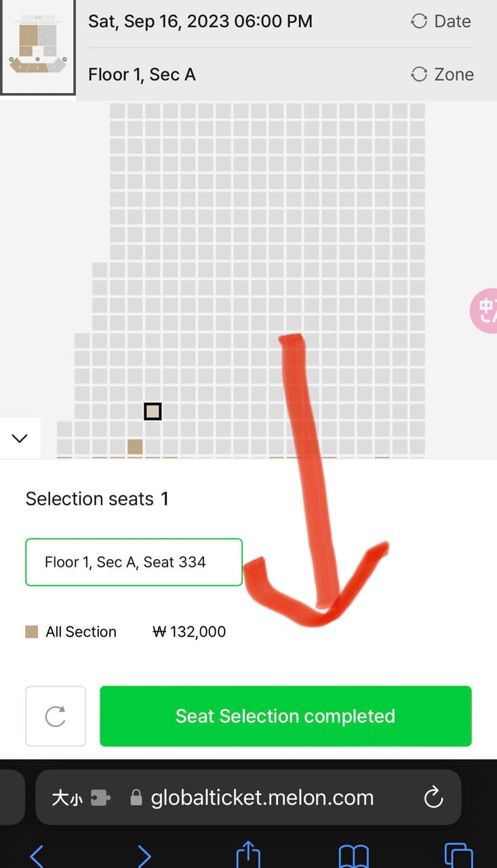Click the Date change refresh icon
497x868 pixels.
tap(418, 21)
